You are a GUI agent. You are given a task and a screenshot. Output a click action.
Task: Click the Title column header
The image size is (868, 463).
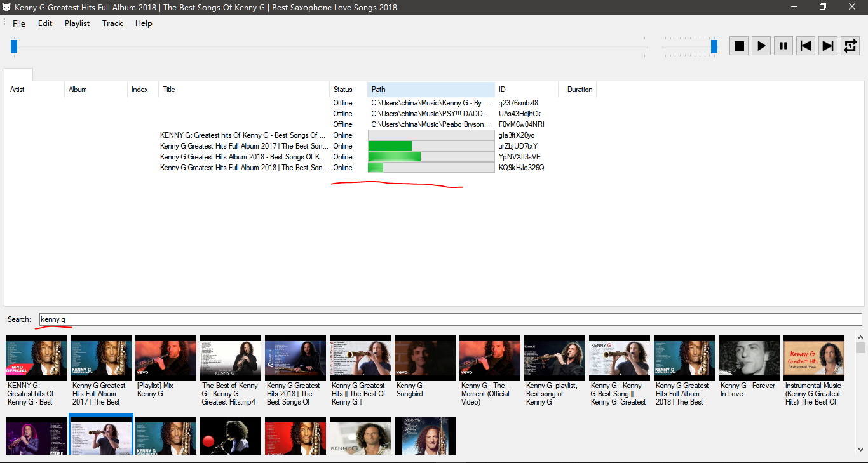pyautogui.click(x=243, y=90)
